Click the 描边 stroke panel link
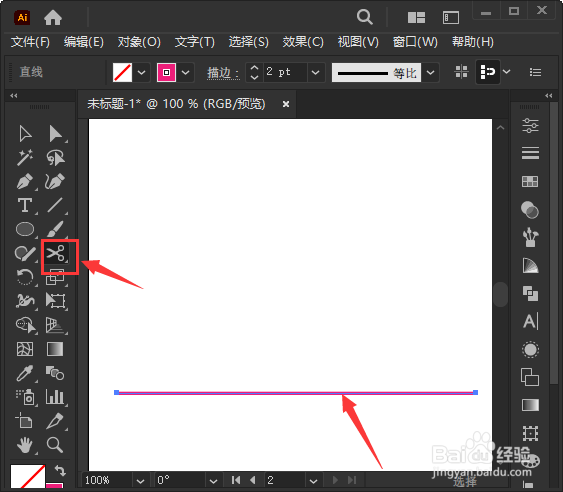This screenshot has height=492, width=563. coord(223,73)
